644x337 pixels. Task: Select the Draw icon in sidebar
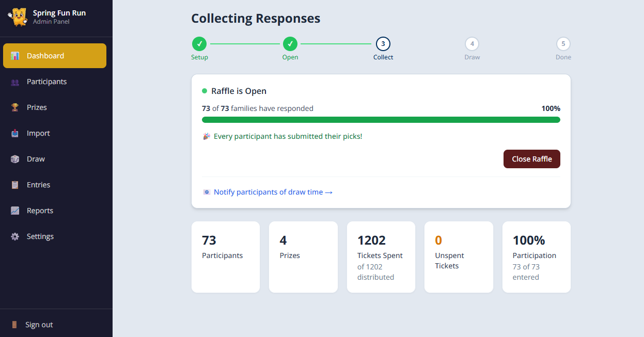[14, 158]
